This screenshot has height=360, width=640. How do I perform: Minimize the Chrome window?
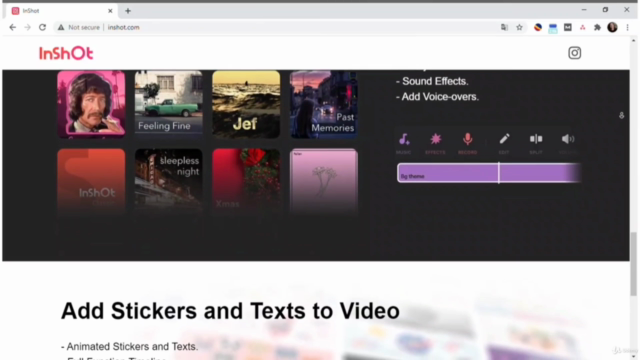pyautogui.click(x=584, y=10)
